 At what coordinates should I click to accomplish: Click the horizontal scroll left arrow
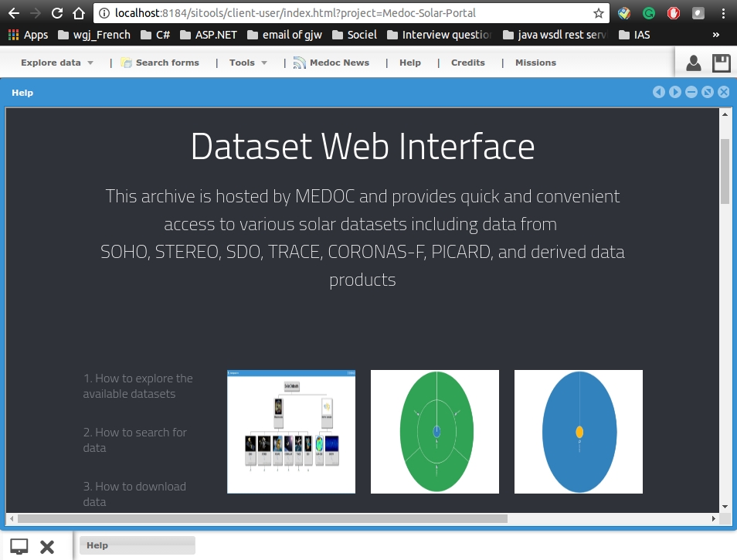[x=12, y=518]
